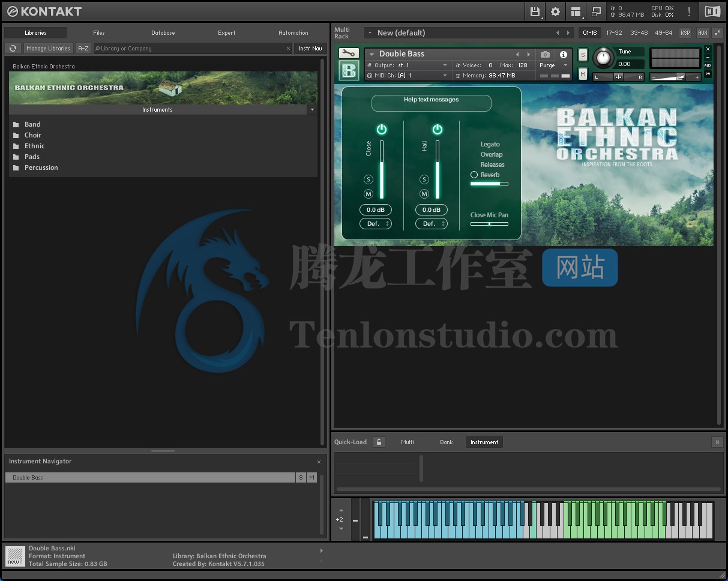Click the minimized view toggle icon
This screenshot has height=581, width=728.
click(596, 11)
